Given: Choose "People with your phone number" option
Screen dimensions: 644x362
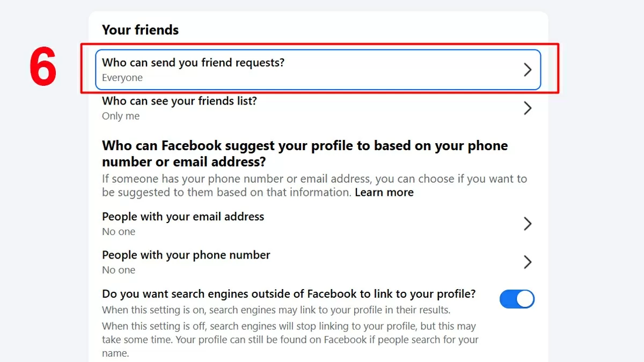Looking at the screenshot, I should [x=186, y=255].
